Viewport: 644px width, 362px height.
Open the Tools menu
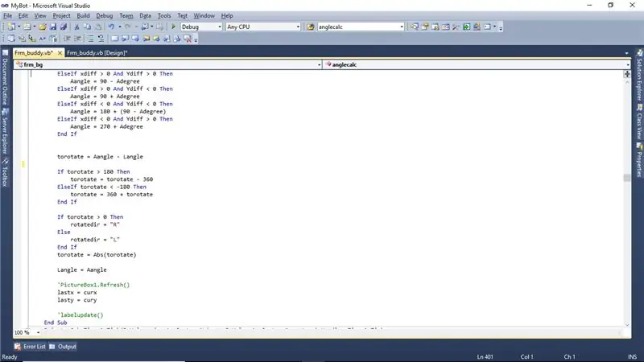pos(164,15)
